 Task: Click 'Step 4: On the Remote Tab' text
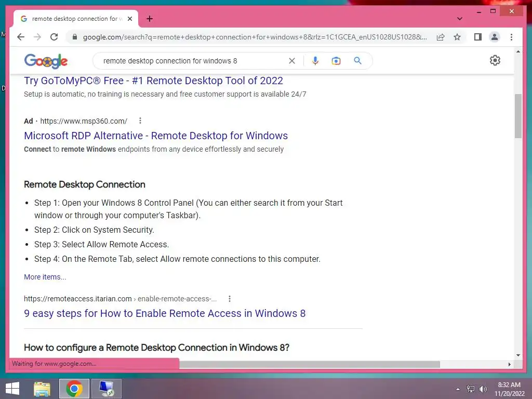pyautogui.click(x=177, y=259)
